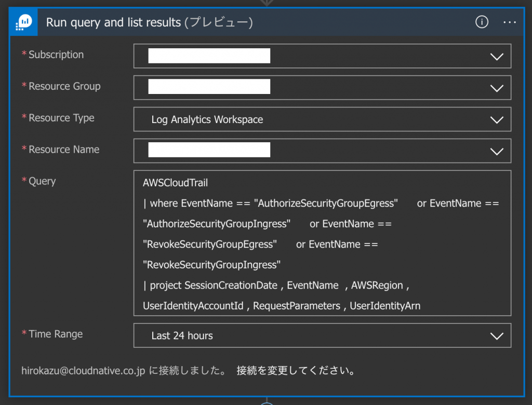Expand the Resource Name dropdown
Image resolution: width=532 pixels, height=405 pixels.
tap(496, 151)
